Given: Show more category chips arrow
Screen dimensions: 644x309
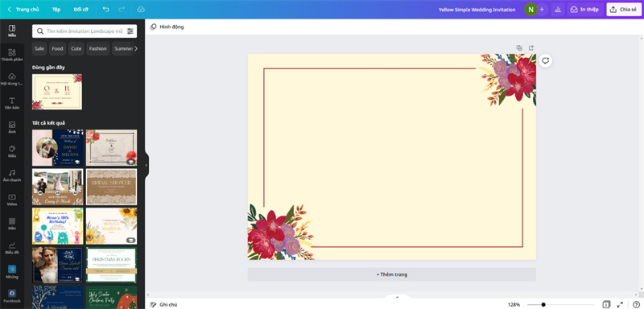Looking at the screenshot, I should click(136, 48).
